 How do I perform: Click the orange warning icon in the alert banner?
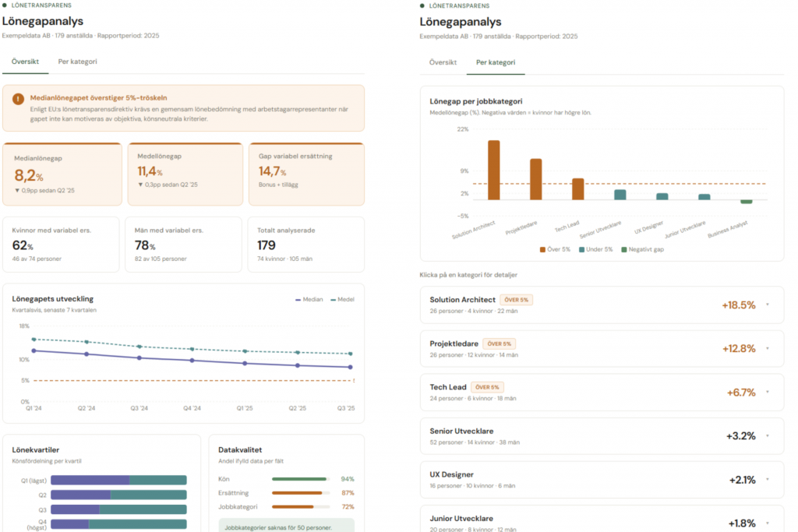18,99
